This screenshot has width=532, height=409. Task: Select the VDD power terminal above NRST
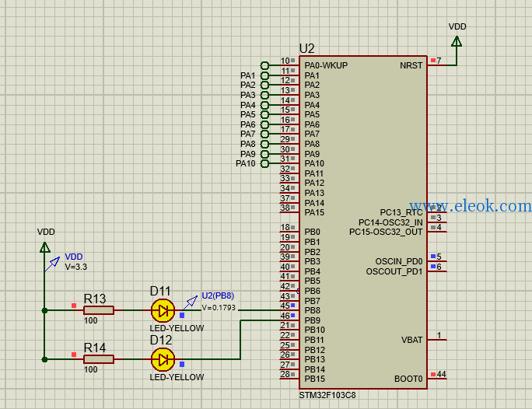[457, 41]
